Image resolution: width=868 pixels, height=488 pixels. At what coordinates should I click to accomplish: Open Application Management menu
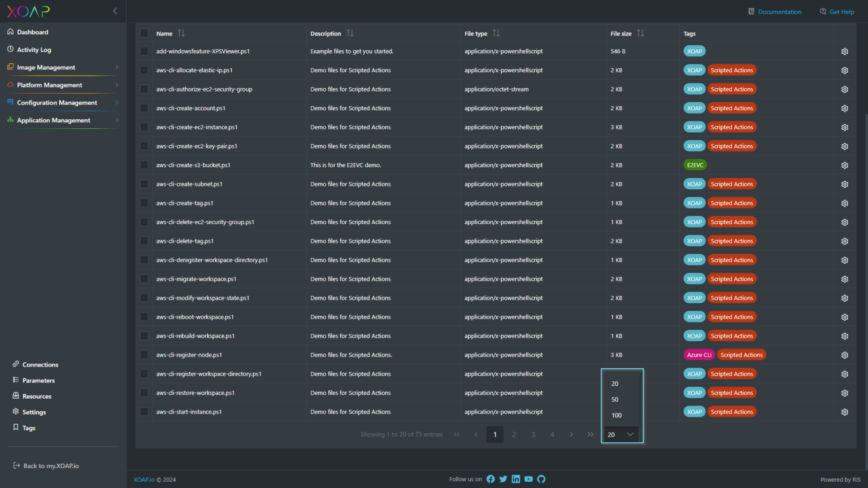[53, 120]
